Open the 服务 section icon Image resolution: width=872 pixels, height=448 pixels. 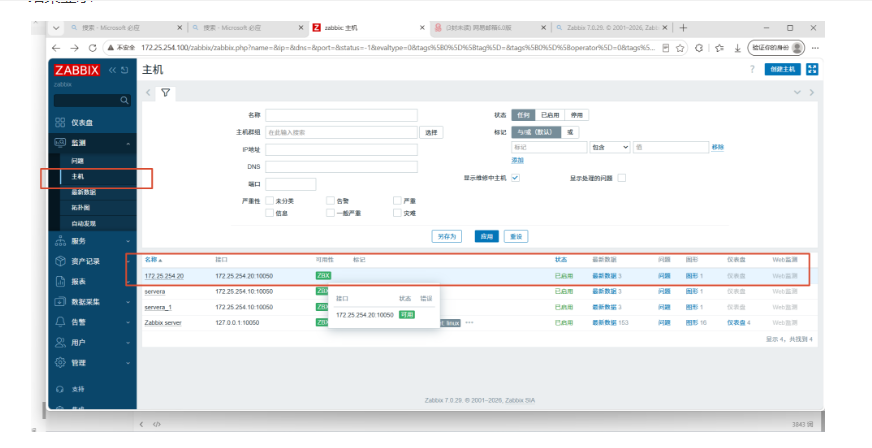[60, 241]
